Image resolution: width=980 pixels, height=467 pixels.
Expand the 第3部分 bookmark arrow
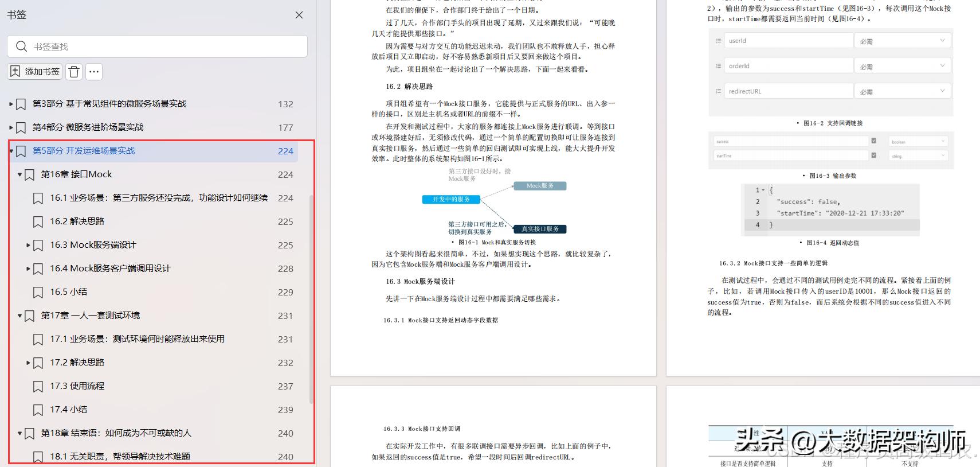pyautogui.click(x=11, y=104)
